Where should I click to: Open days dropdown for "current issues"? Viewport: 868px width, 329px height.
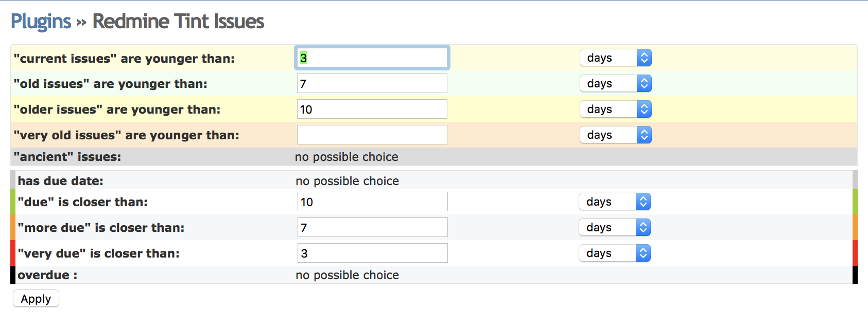click(616, 58)
